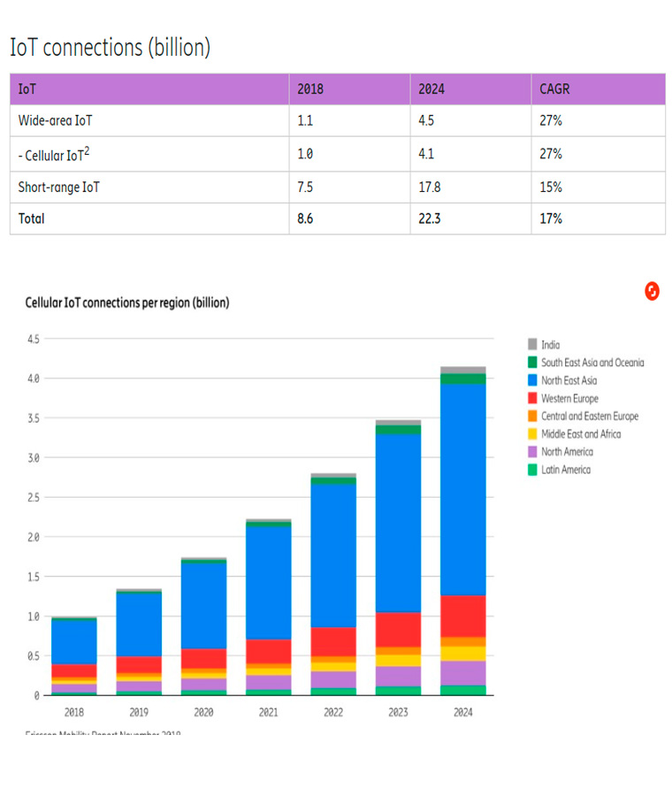Select the Short-range IoT row label
The height and width of the screenshot is (796, 672).
60,188
